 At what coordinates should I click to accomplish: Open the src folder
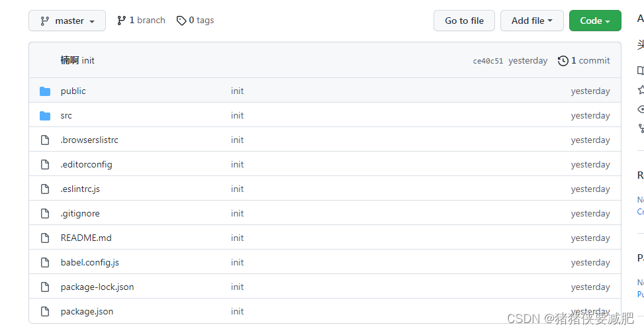tap(66, 115)
